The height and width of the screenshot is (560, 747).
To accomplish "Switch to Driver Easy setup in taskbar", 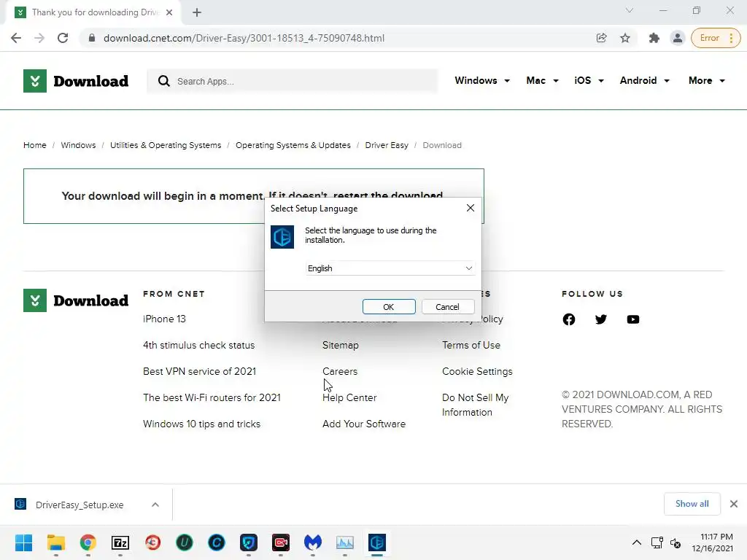I will click(x=377, y=542).
